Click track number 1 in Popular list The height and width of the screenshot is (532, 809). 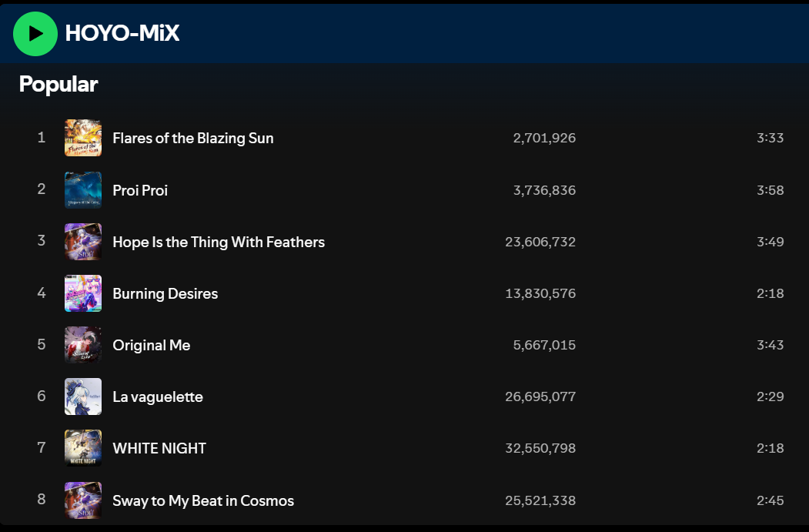(42, 137)
